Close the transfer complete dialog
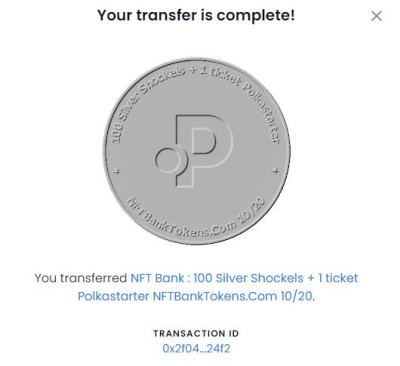Viewport: 400px width, 366px height. point(376,16)
